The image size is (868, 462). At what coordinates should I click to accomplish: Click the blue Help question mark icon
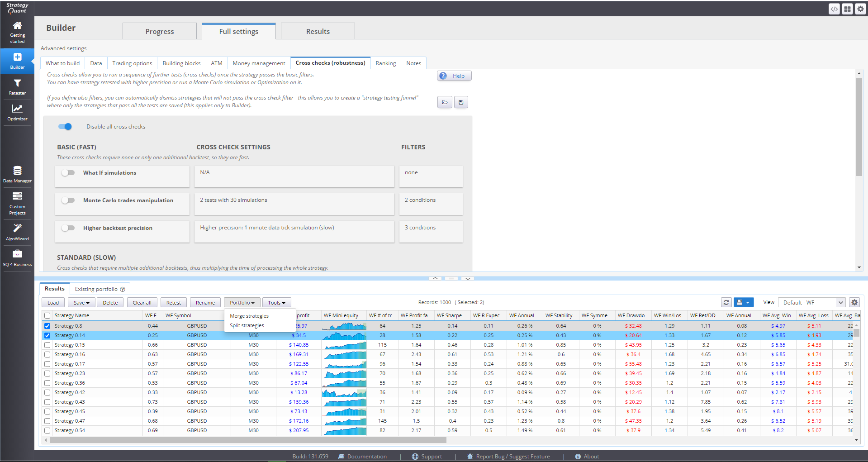point(443,76)
